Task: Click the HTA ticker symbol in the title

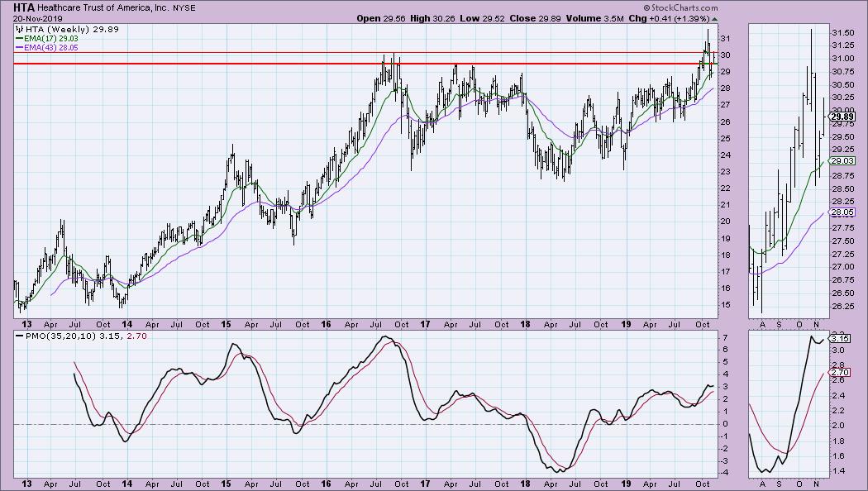Action: [24, 7]
